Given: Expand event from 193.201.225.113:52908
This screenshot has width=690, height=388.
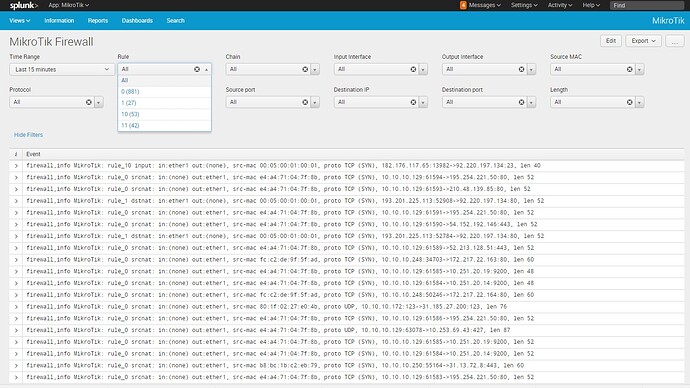Looking at the screenshot, I should coord(16,201).
